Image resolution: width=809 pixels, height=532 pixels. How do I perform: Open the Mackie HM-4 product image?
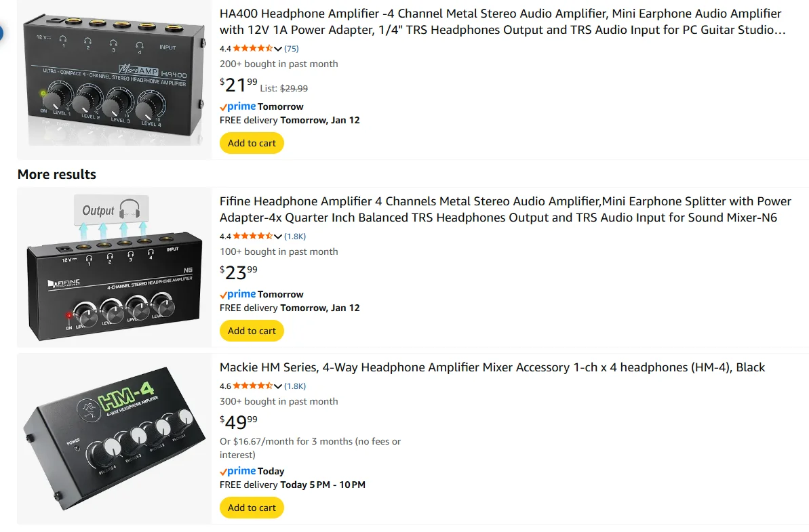[114, 438]
